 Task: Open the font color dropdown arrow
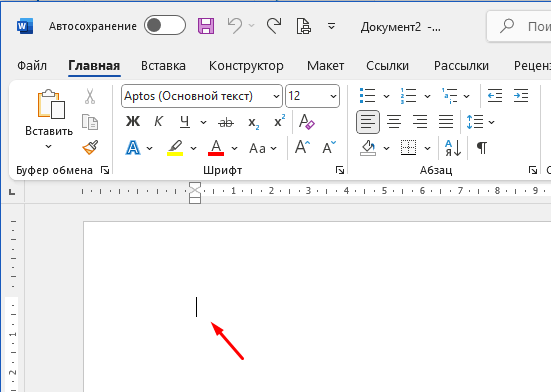pyautogui.click(x=234, y=149)
